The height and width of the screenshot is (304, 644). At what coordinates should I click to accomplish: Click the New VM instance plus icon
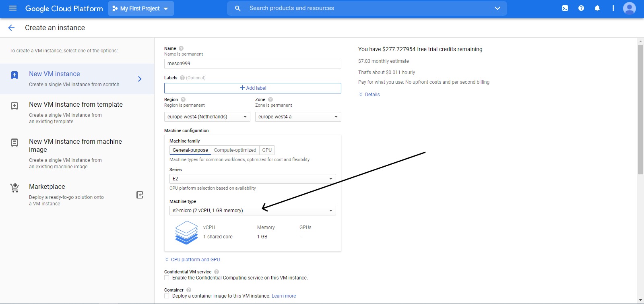point(14,75)
